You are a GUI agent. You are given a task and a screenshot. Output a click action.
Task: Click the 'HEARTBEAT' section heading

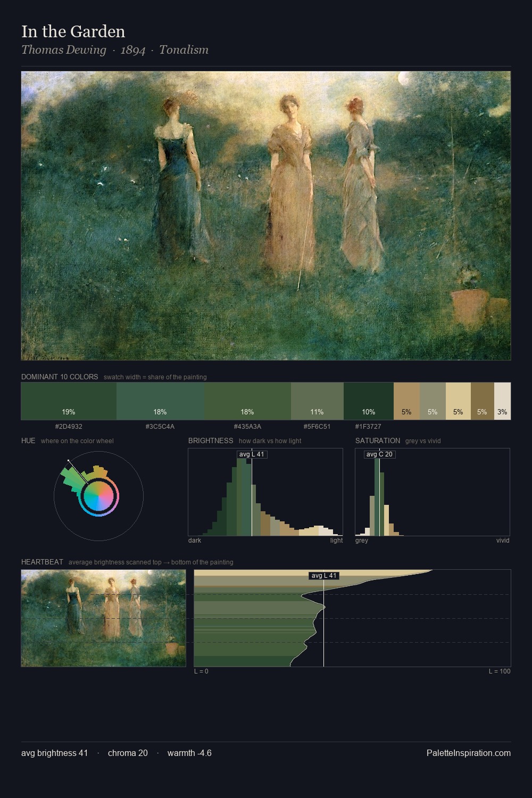click(x=42, y=562)
